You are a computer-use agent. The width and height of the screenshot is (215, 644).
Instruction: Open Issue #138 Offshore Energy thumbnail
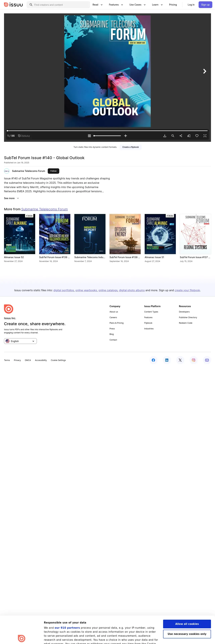(x=125, y=234)
